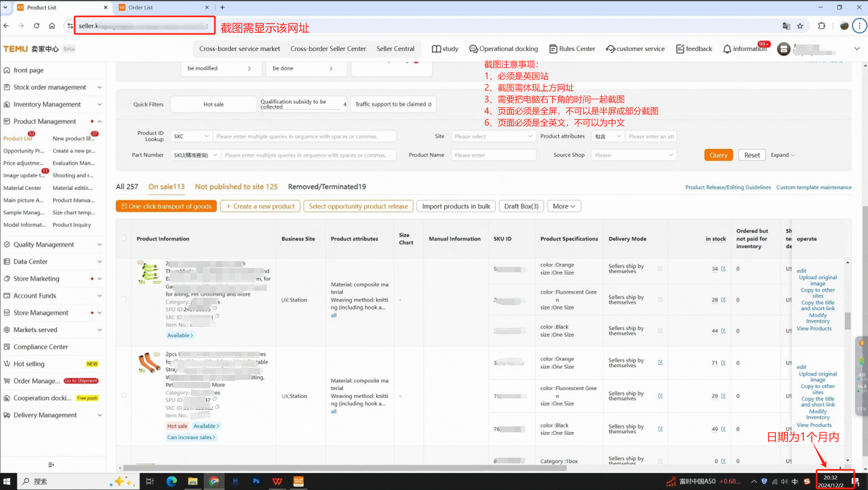
Task: Tick the select-all checkbox in table header
Action: point(124,238)
